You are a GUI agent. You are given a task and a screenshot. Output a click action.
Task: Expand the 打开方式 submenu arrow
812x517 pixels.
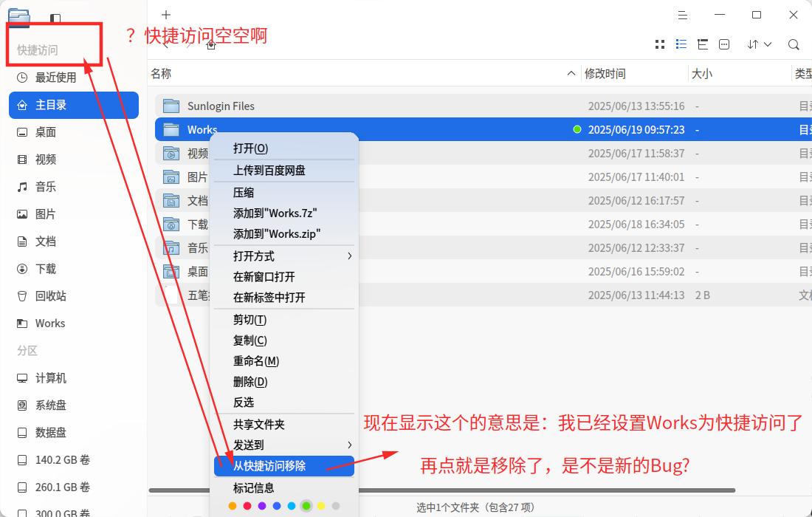pos(350,256)
